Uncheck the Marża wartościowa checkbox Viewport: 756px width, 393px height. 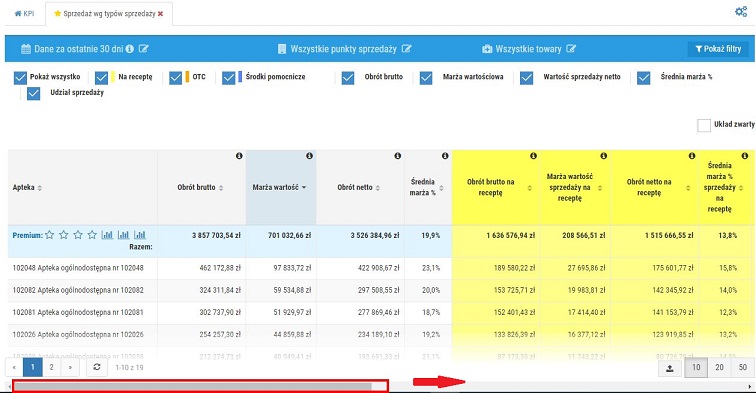426,78
